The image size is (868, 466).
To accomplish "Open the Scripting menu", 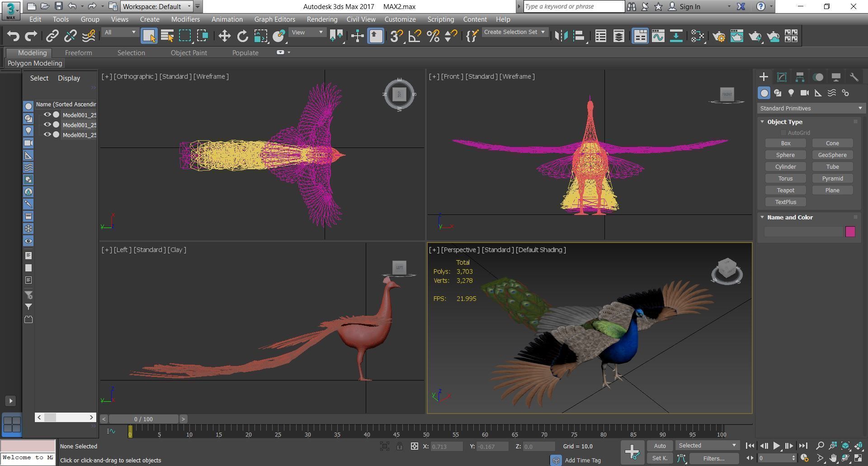I will pyautogui.click(x=440, y=19).
